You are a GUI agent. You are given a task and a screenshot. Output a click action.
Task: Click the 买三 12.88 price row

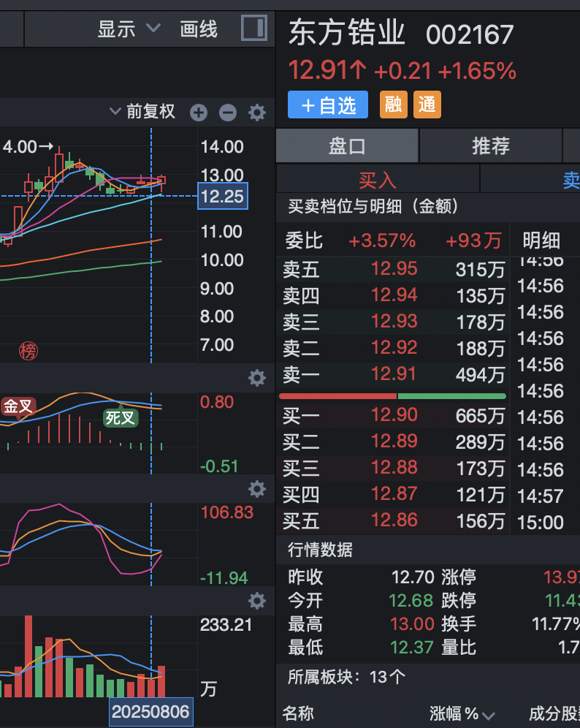(392, 468)
